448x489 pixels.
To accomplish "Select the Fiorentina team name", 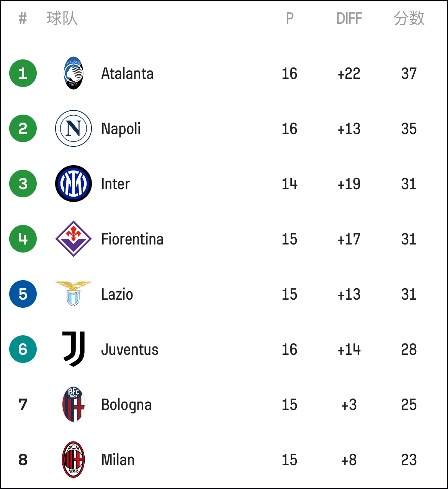I will pyautogui.click(x=132, y=239).
